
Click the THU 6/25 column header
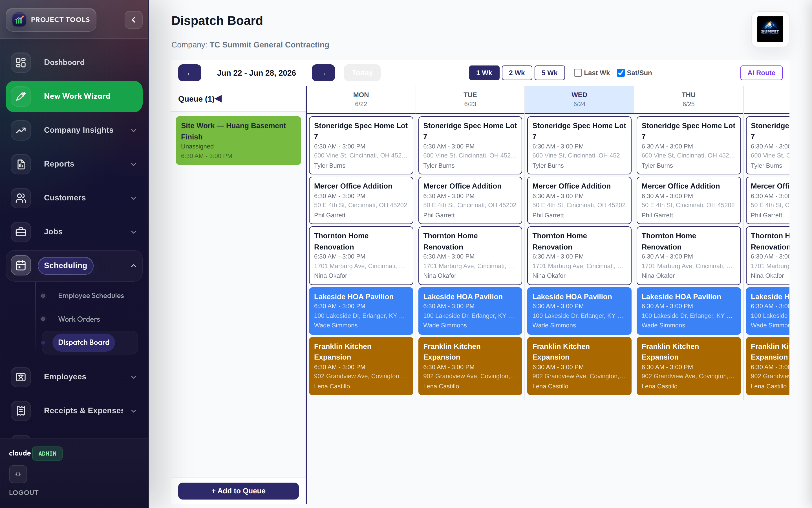(x=689, y=99)
